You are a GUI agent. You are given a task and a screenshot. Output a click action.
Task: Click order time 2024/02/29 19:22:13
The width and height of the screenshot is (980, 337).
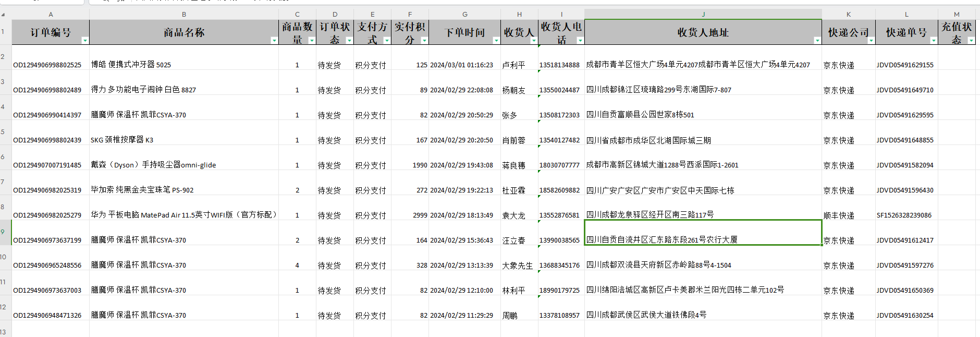point(461,190)
